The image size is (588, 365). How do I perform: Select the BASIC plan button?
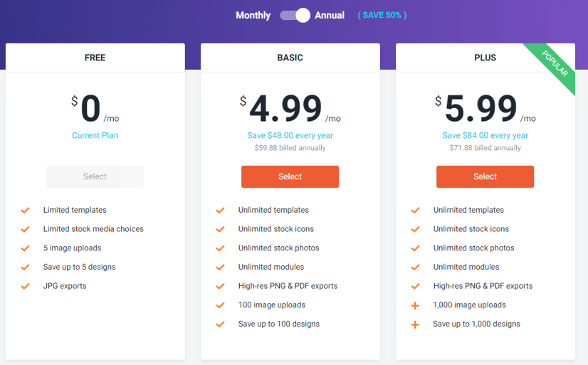coord(290,176)
